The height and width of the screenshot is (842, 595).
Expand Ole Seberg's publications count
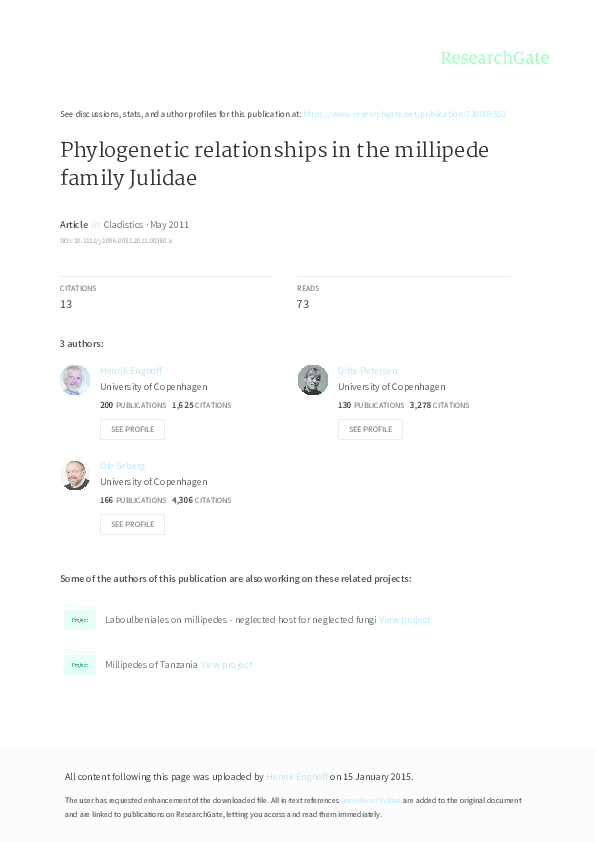(105, 500)
